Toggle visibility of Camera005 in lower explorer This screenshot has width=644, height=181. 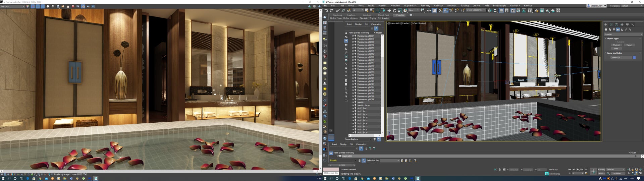(x=337, y=156)
